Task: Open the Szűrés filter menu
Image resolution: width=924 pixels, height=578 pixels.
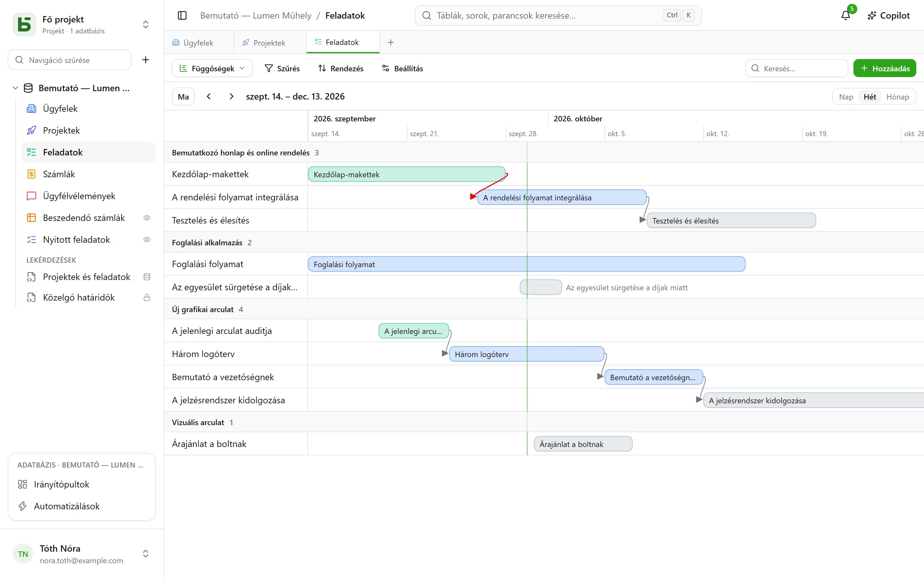Action: point(283,68)
